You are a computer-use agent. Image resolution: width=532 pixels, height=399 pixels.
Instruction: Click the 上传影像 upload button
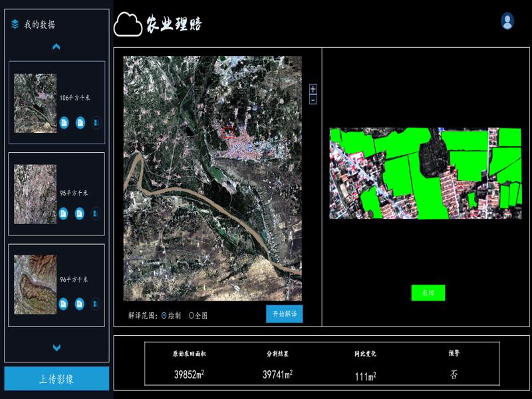click(x=57, y=379)
